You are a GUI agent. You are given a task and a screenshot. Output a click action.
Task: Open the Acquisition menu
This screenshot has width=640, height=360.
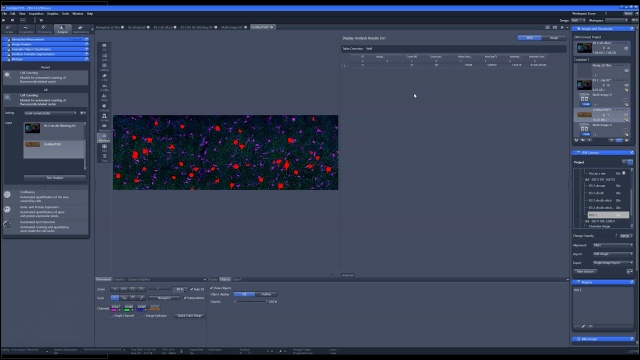pos(36,13)
